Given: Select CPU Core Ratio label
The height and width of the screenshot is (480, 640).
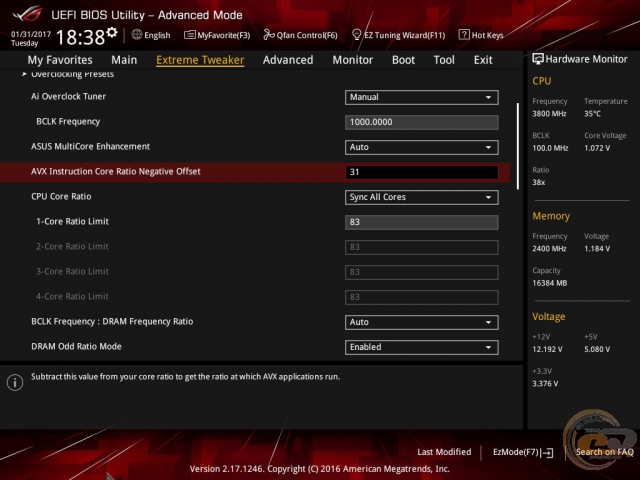Looking at the screenshot, I should (61, 196).
